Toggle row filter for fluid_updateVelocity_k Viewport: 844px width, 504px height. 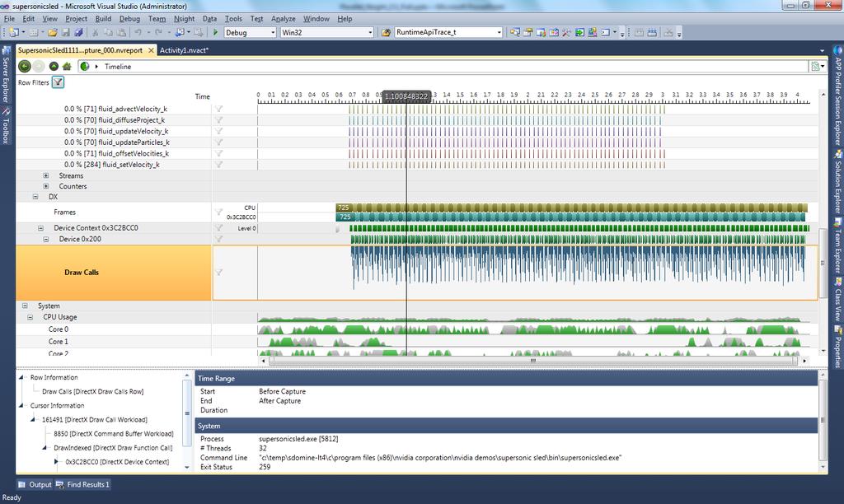(x=218, y=131)
